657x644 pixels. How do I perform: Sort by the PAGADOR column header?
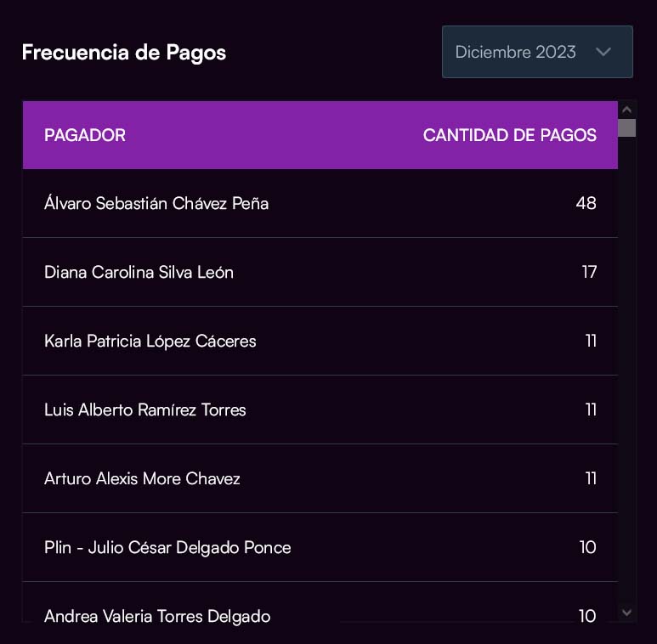click(x=85, y=135)
